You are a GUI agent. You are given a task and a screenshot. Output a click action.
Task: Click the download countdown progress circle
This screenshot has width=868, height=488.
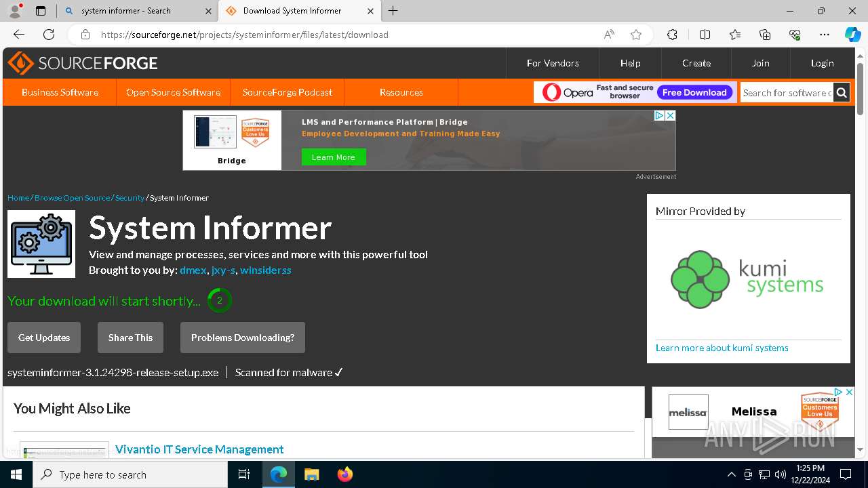tap(219, 301)
